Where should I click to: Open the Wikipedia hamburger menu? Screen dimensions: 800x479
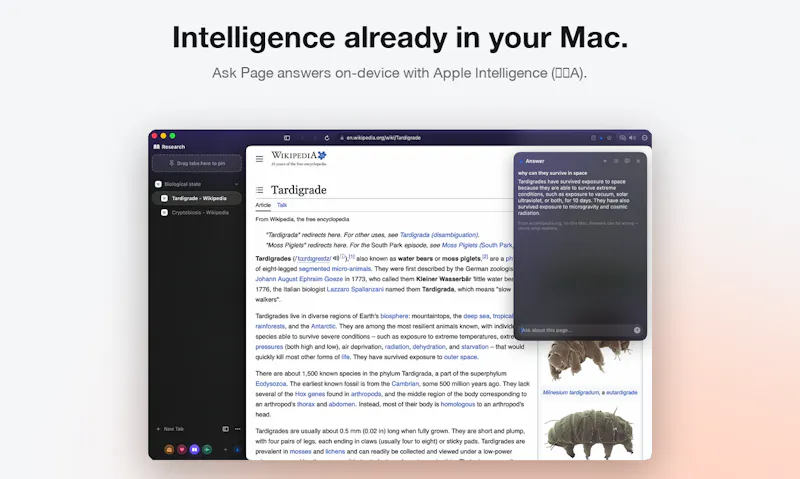pyautogui.click(x=260, y=159)
